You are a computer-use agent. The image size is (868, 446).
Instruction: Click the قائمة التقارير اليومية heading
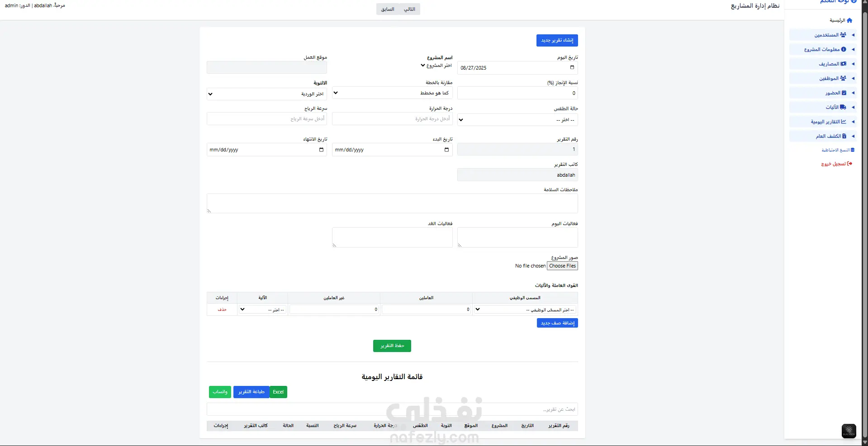point(392,377)
